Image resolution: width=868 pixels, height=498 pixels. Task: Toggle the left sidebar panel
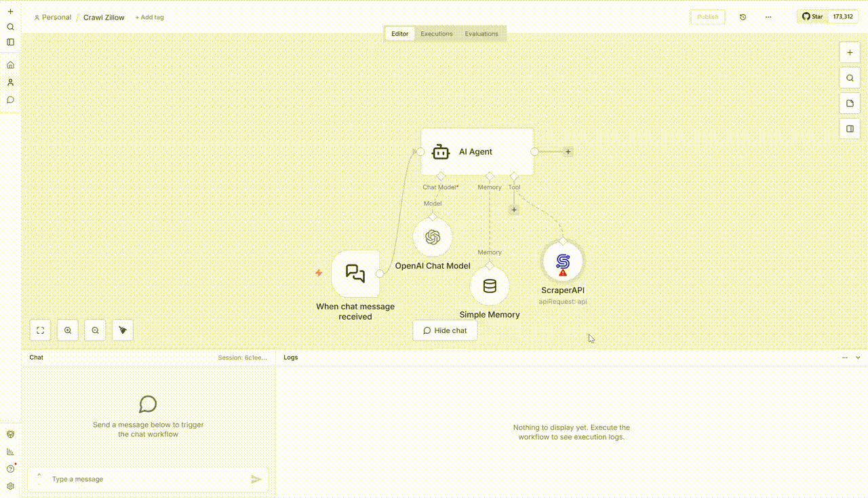coord(10,42)
